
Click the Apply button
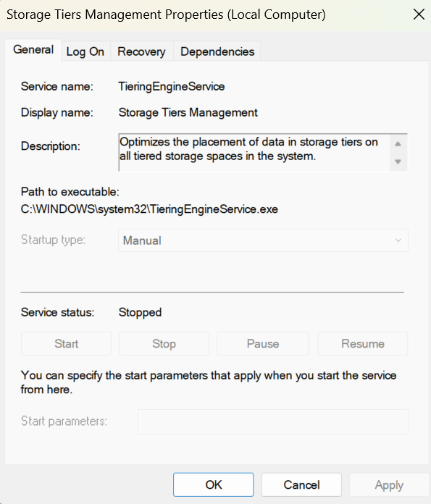click(x=389, y=484)
